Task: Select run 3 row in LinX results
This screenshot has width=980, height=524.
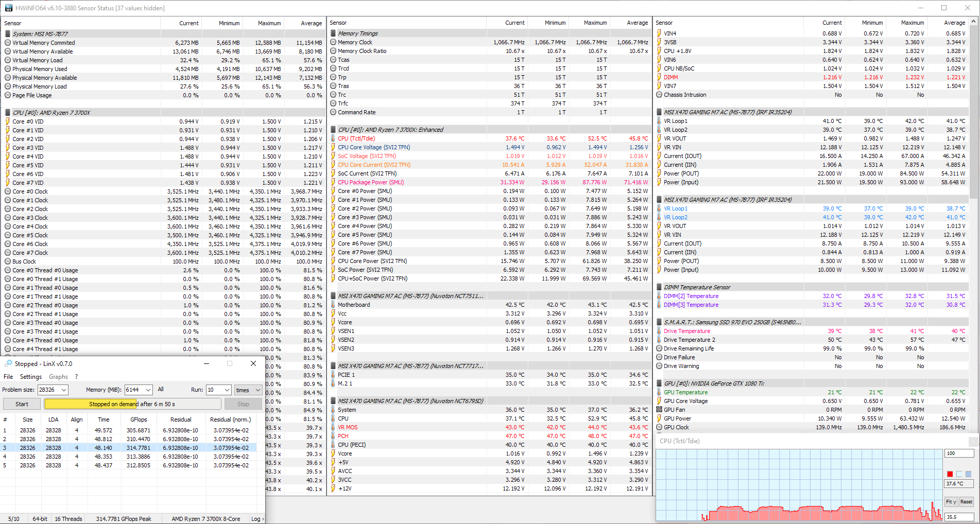Action: point(128,448)
